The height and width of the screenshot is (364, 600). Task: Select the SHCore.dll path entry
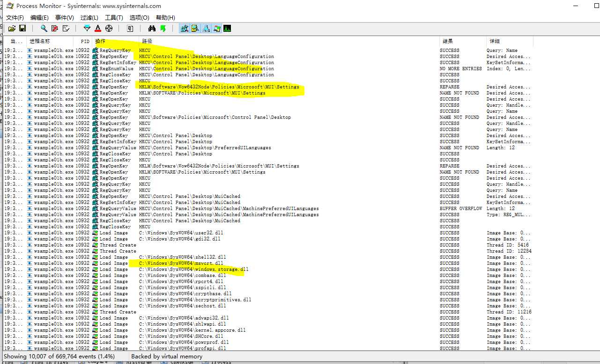coord(181,336)
